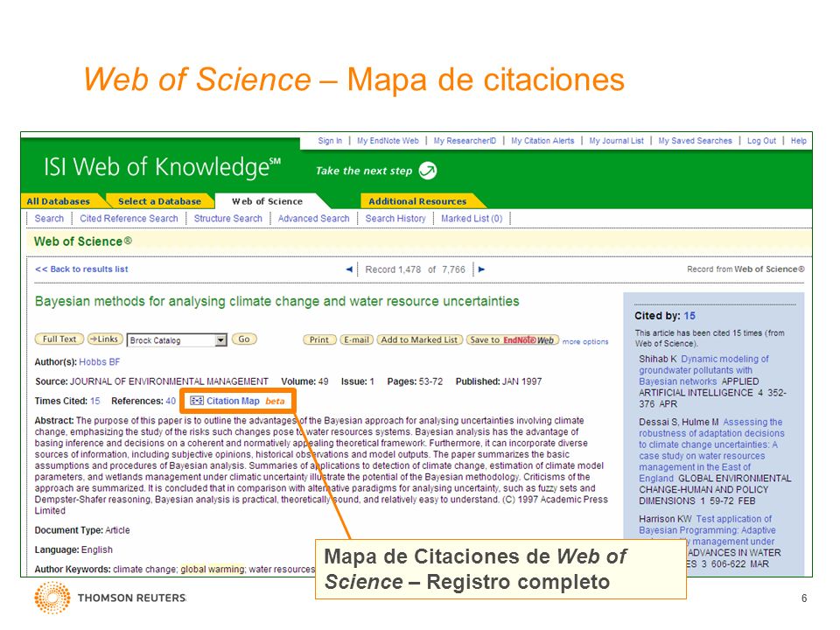This screenshot has height=630, width=840.
Task: Save record to EndNote Web
Action: click(x=513, y=339)
